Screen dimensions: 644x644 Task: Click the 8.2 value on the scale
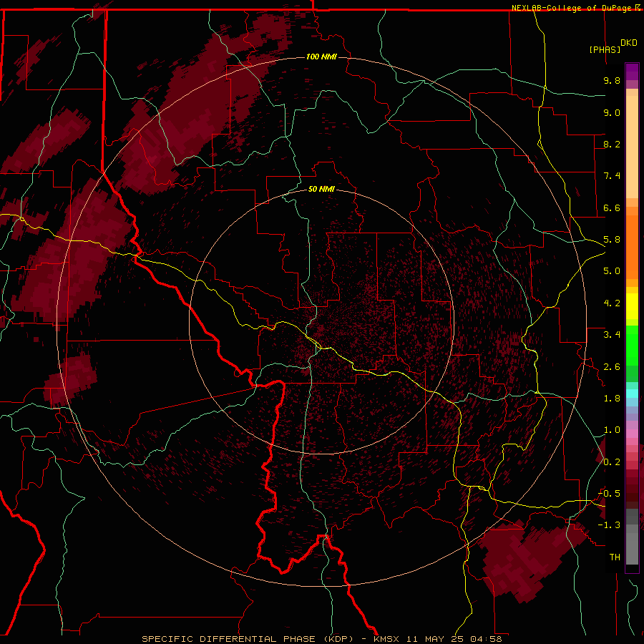[612, 144]
